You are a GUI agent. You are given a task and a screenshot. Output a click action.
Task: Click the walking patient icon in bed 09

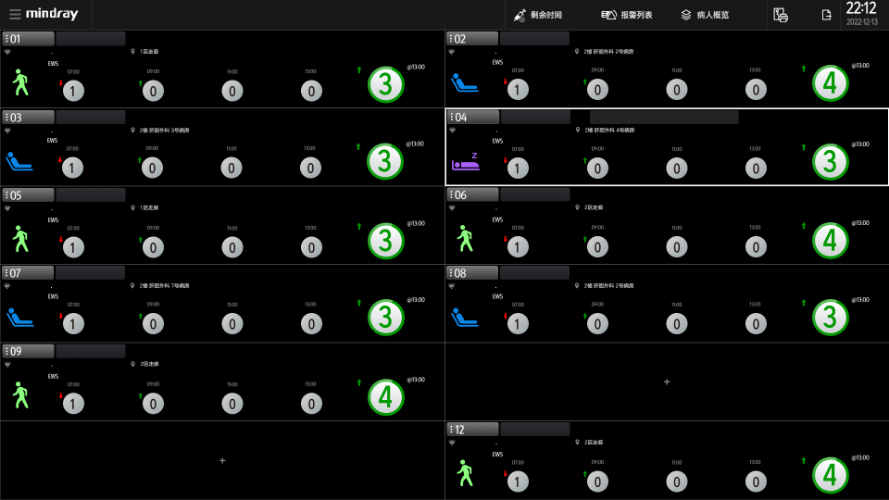coord(21,394)
